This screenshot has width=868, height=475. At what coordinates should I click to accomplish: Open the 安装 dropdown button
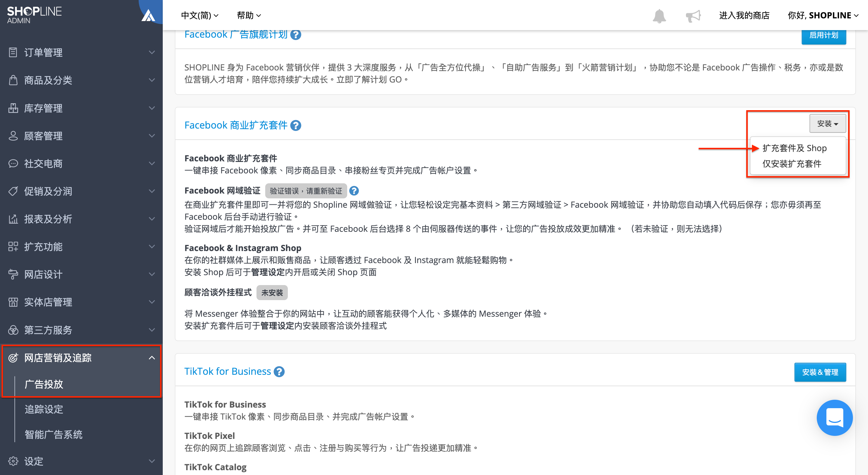point(828,123)
